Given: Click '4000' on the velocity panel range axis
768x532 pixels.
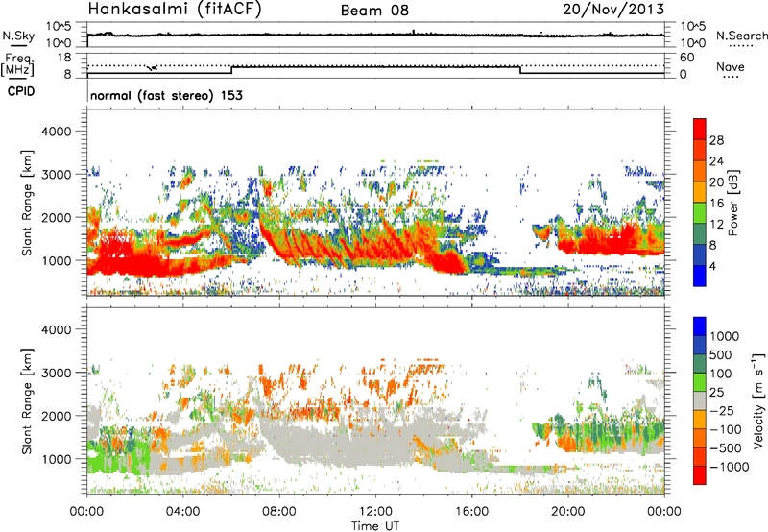Looking at the screenshot, I should pos(56,329).
